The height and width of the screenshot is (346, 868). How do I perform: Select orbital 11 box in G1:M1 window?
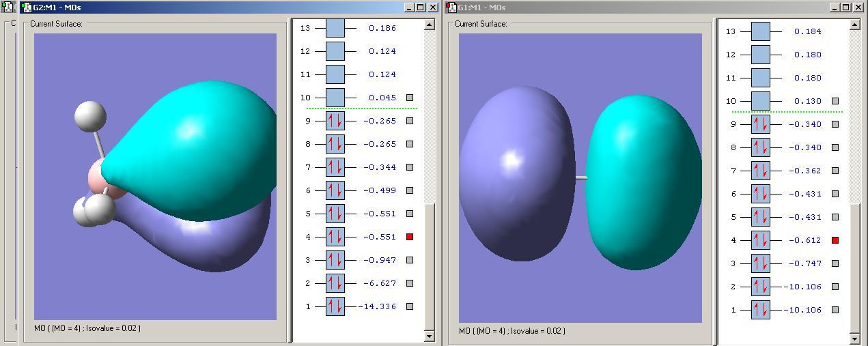[x=761, y=78]
